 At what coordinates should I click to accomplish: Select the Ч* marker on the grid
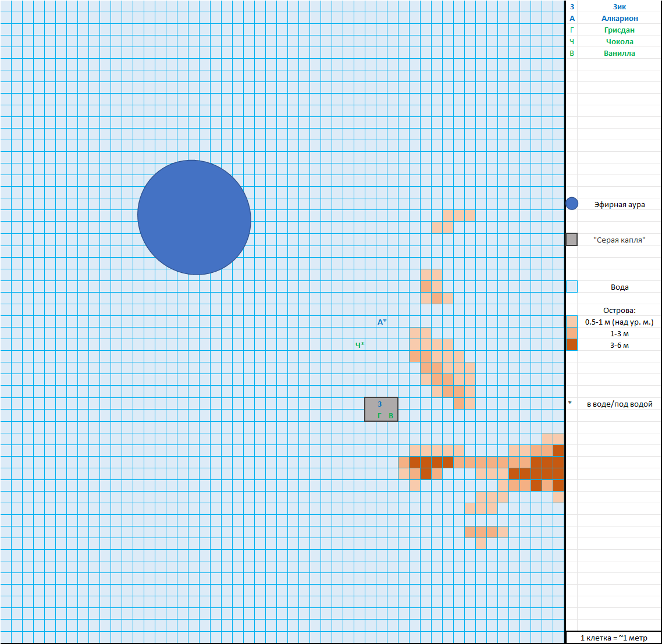point(360,345)
